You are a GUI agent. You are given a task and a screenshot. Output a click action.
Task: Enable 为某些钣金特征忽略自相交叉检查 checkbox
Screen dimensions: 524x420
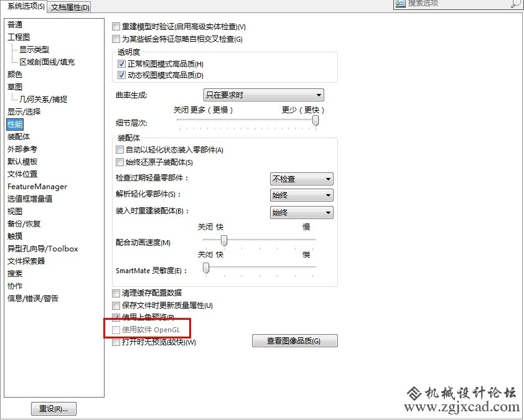pos(116,39)
